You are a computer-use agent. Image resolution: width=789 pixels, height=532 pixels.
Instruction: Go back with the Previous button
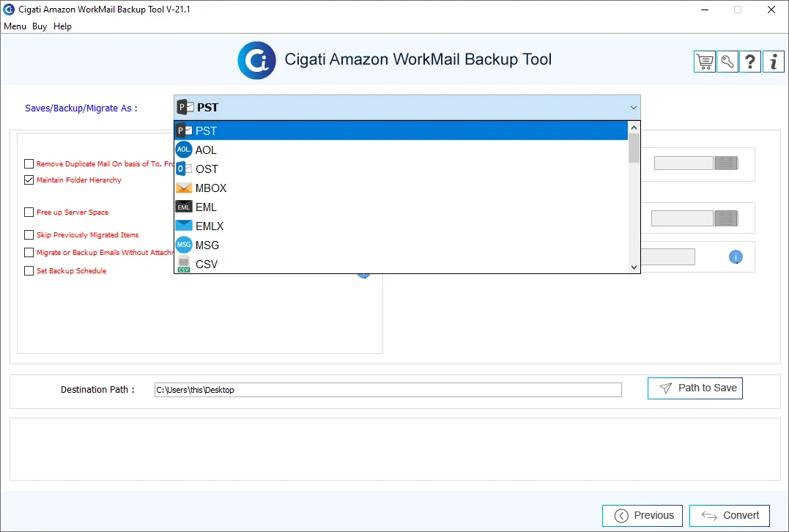click(642, 515)
